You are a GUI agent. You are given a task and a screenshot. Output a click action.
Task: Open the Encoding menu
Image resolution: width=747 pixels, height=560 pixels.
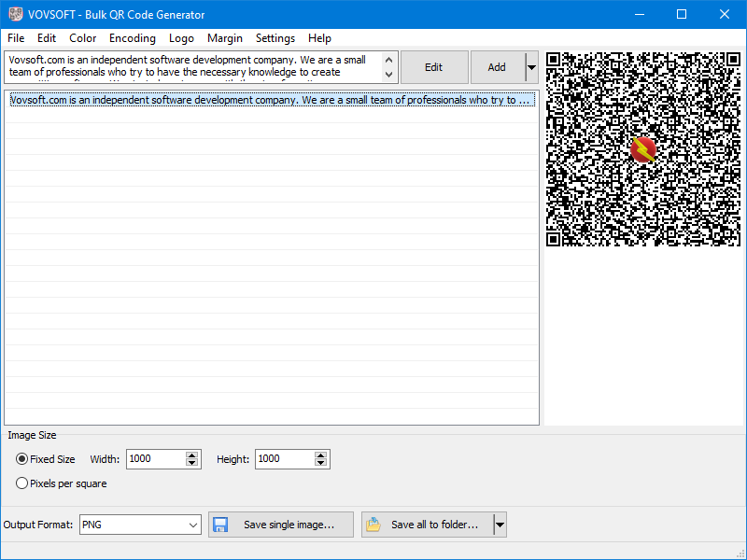(x=132, y=38)
